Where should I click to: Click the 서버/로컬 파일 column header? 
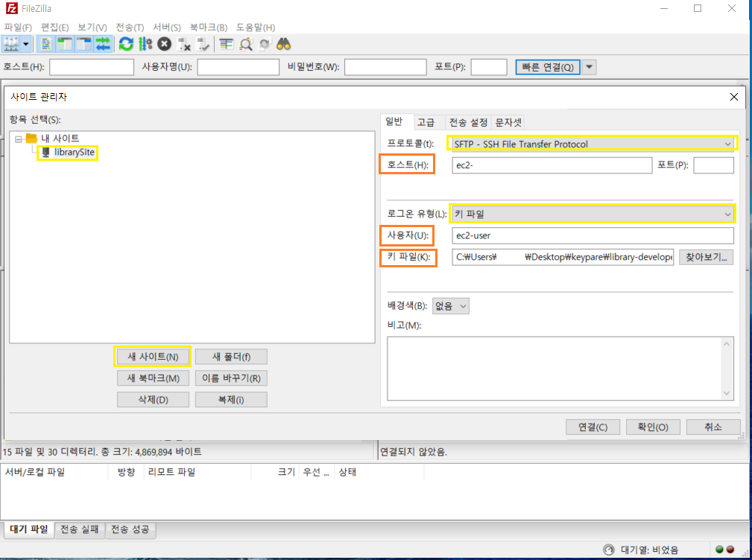pyautogui.click(x=54, y=472)
